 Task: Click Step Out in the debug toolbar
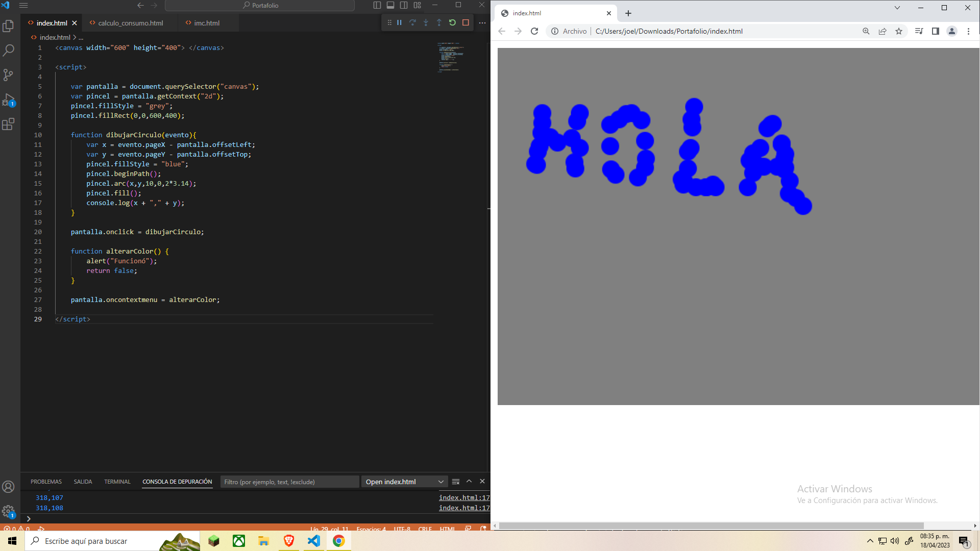point(439,22)
